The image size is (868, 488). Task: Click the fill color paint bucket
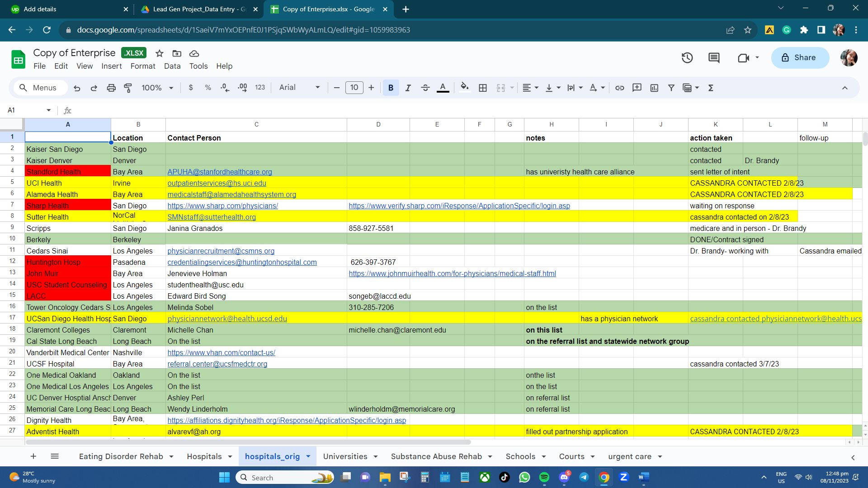[464, 88]
